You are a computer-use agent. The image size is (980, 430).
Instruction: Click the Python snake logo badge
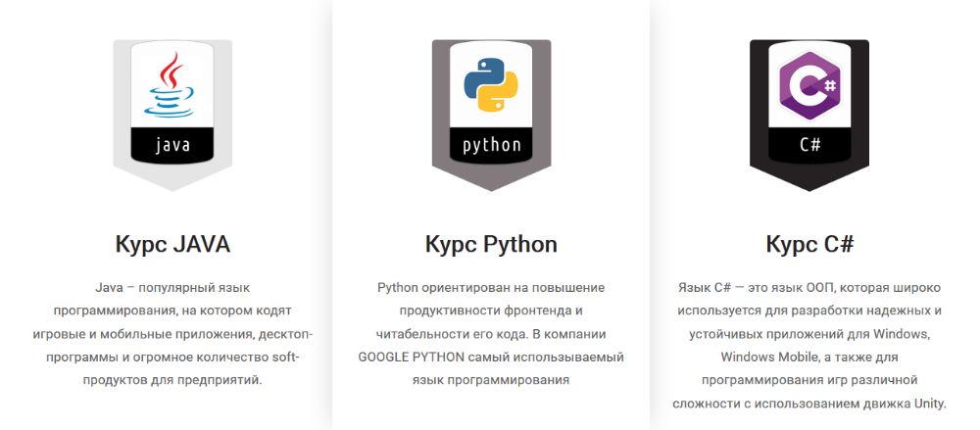[491, 115]
